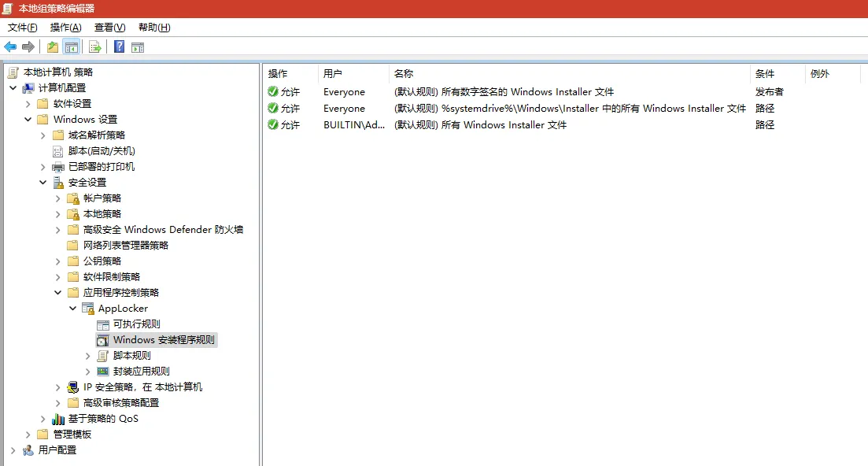The width and height of the screenshot is (868, 466).
Task: Click the Forward arrow toolbar icon
Action: coord(28,47)
